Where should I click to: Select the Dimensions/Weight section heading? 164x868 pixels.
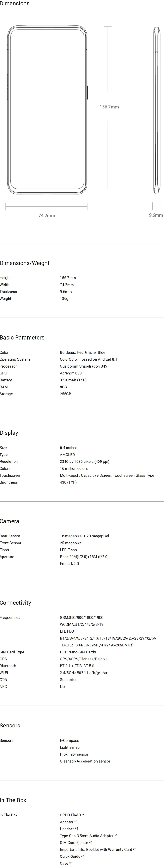coord(24,263)
